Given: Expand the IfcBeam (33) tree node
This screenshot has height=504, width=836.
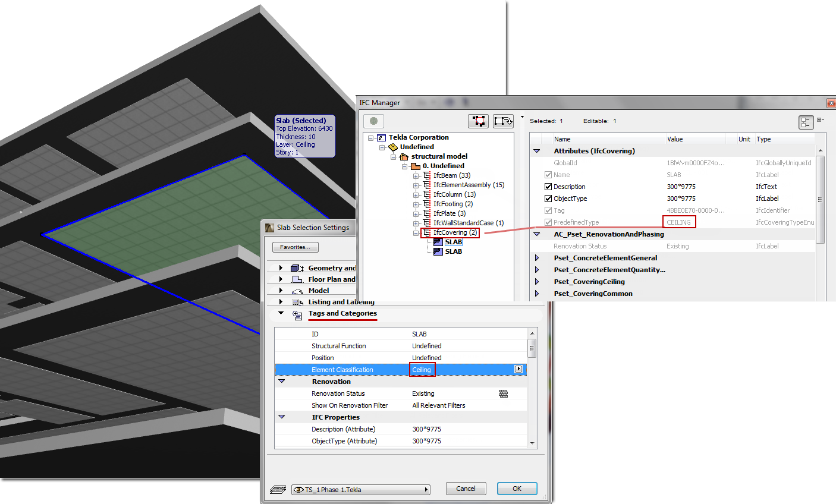Looking at the screenshot, I should (x=416, y=176).
